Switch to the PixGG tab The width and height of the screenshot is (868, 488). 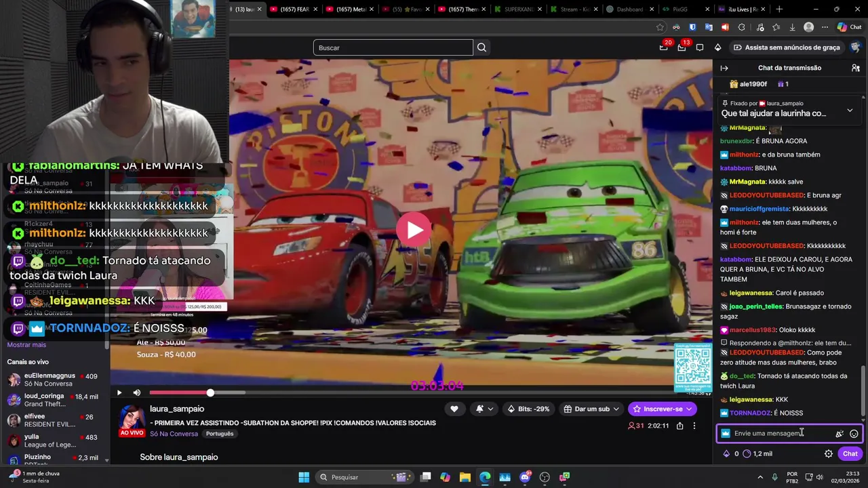pyautogui.click(x=685, y=9)
